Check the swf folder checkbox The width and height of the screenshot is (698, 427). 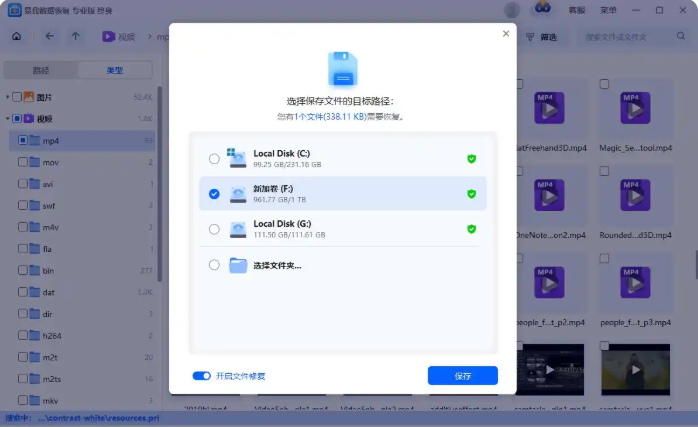click(x=23, y=205)
